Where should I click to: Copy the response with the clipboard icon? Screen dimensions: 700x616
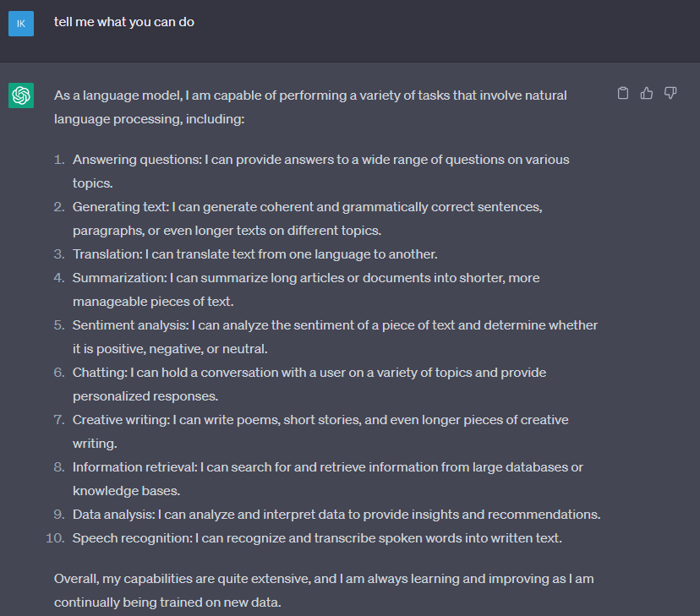[623, 93]
